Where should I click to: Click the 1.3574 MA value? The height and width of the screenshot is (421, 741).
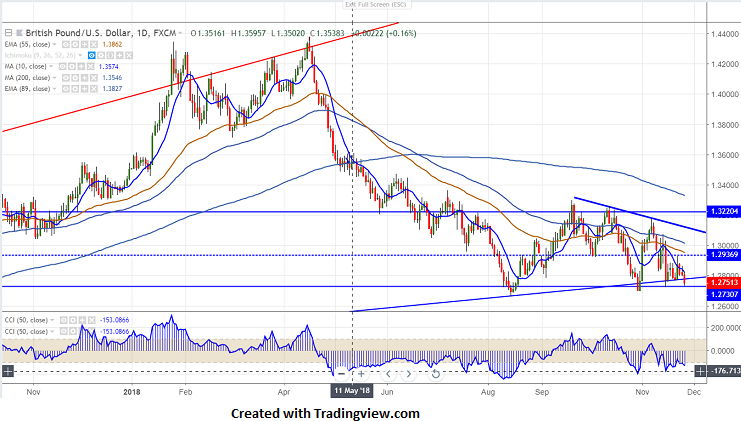point(109,67)
